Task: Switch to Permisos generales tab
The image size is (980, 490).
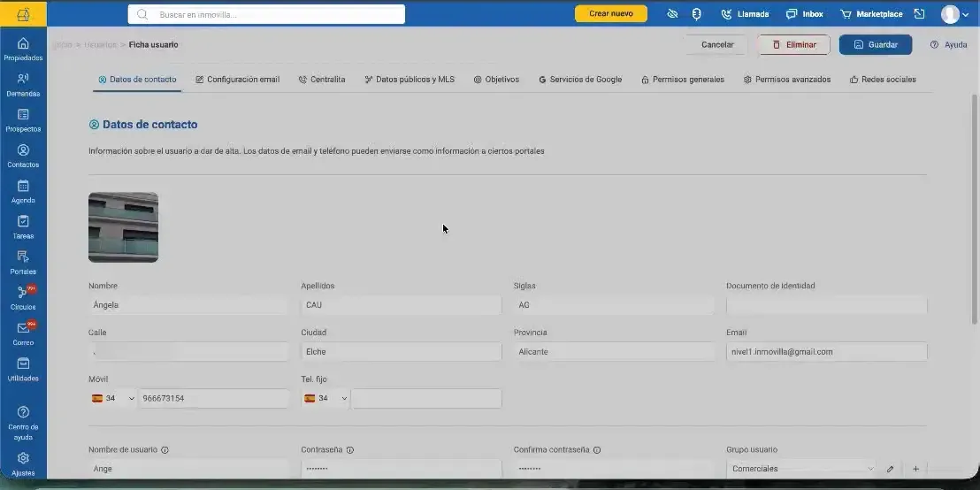Action: pos(683,80)
